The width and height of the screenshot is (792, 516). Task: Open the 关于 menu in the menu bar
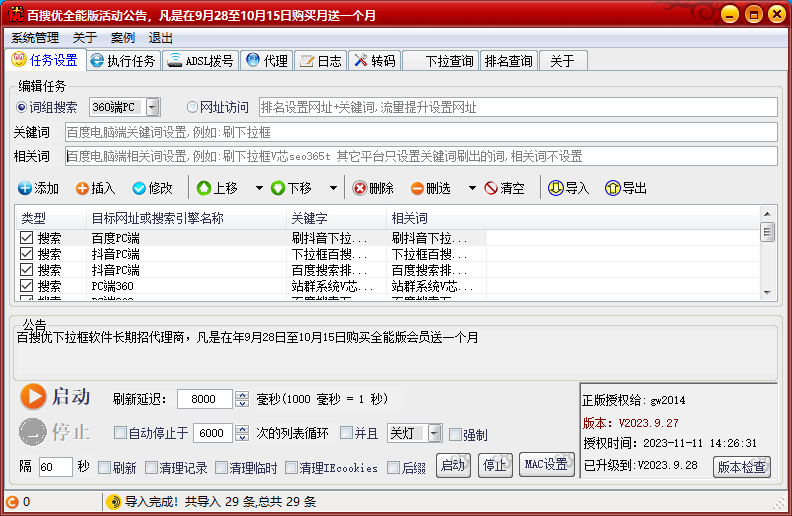tap(84, 38)
